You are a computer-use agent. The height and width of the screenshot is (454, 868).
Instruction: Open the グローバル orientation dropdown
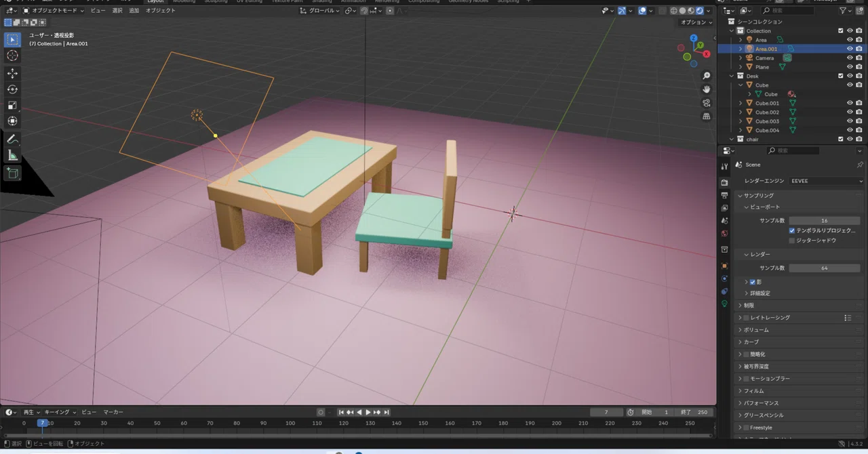pos(320,10)
